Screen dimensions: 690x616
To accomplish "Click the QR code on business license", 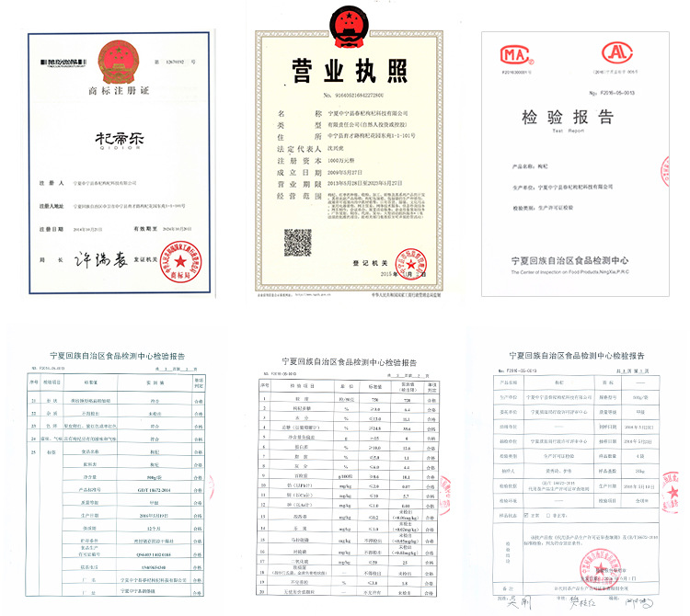I will click(297, 243).
